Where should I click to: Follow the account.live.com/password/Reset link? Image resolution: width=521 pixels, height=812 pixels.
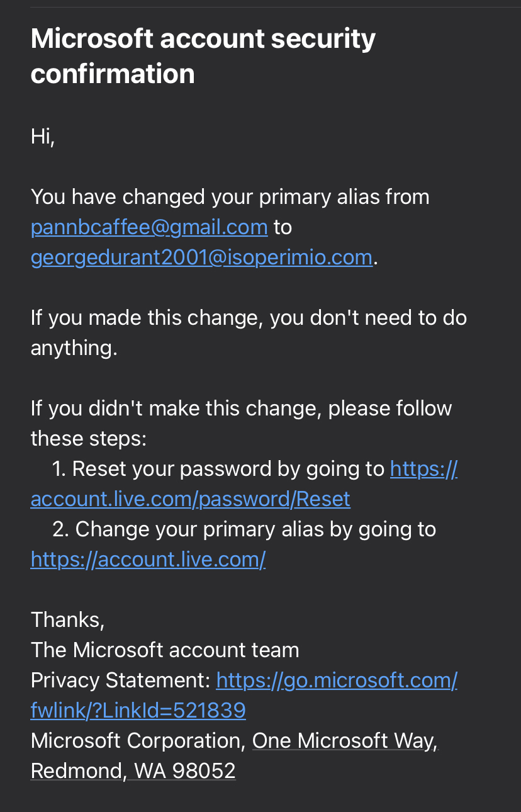click(x=190, y=499)
